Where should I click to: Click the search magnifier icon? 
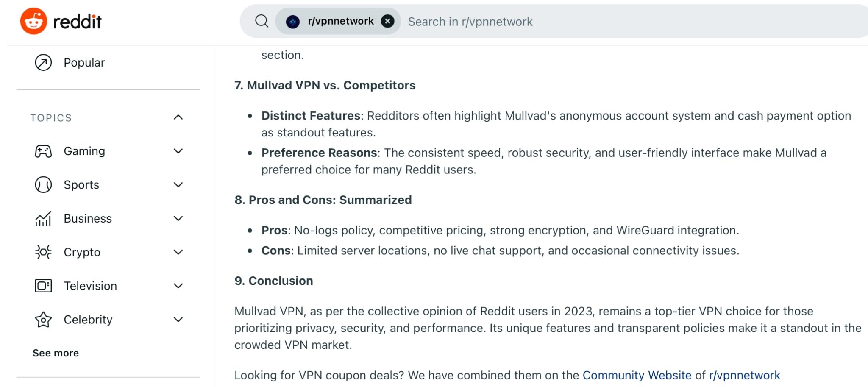(x=262, y=21)
